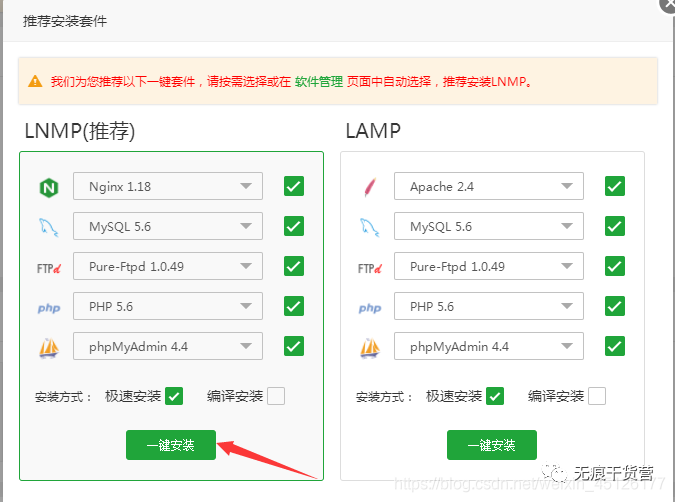Open LNMP phpMyAdmin 4.4 dropdown
This screenshot has height=502, width=675.
pyautogui.click(x=168, y=346)
